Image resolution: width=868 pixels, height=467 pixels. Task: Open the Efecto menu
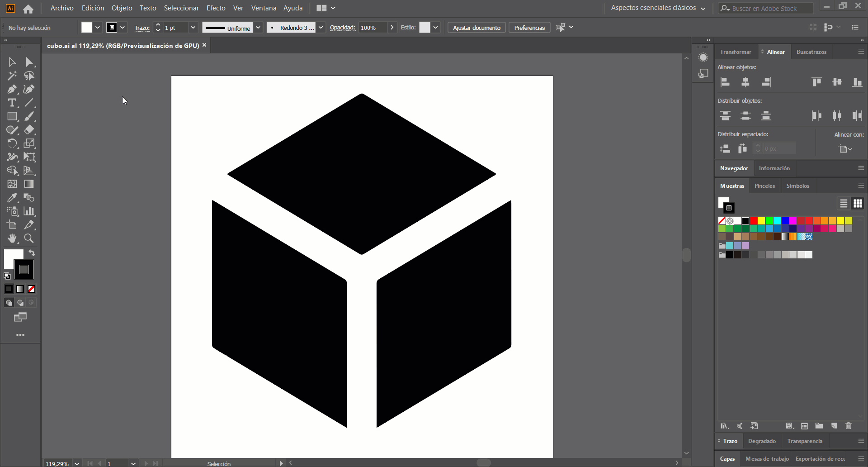(x=216, y=8)
